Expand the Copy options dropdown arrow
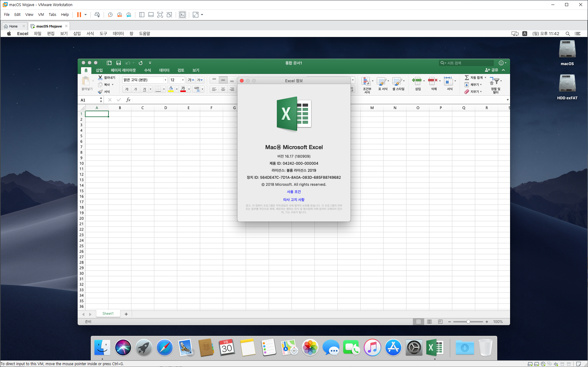 [112, 85]
